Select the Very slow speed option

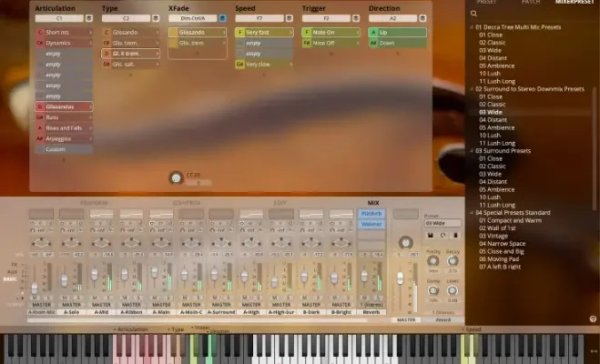pos(259,65)
